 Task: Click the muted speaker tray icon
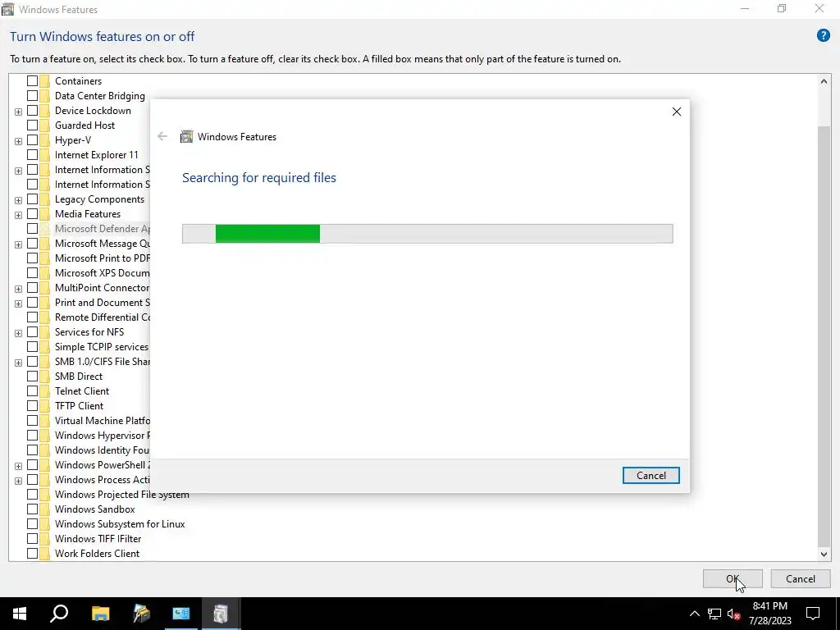pos(733,614)
